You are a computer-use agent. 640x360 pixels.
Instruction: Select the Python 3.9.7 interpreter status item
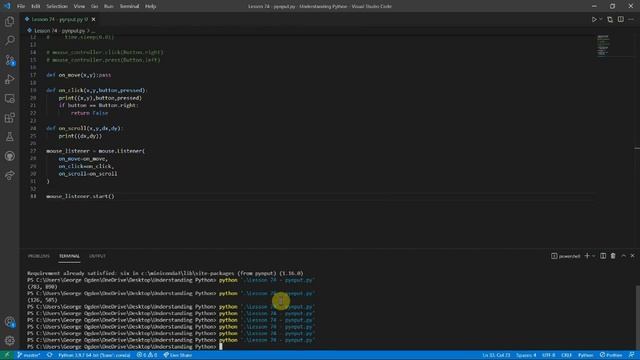(x=94, y=355)
